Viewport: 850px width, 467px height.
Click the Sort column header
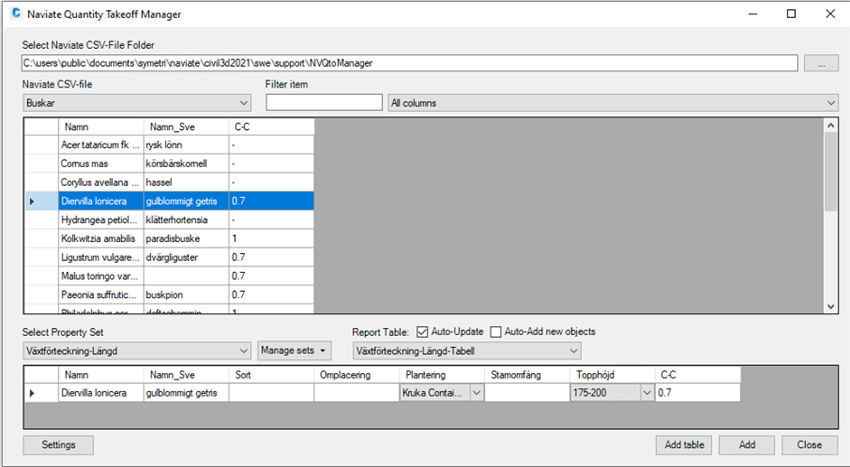coord(271,375)
